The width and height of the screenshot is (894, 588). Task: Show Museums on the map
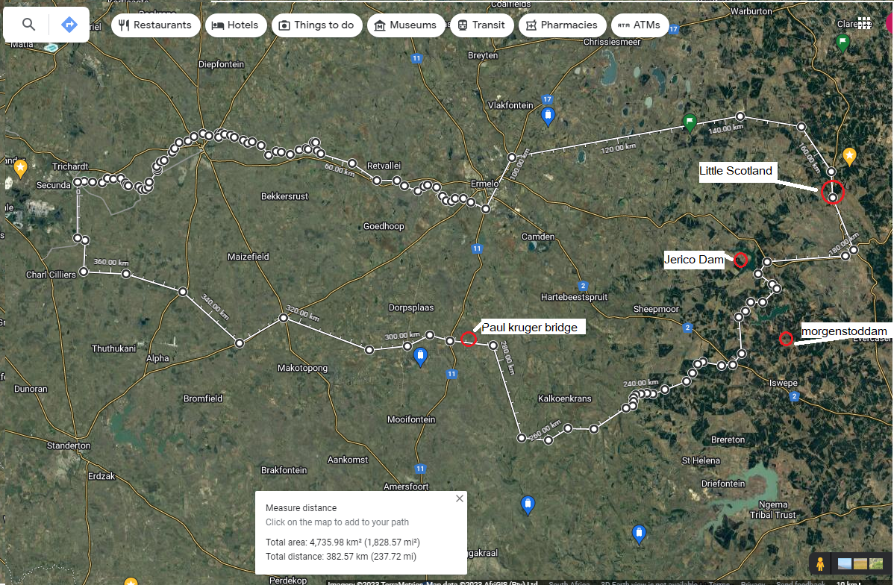pyautogui.click(x=406, y=25)
